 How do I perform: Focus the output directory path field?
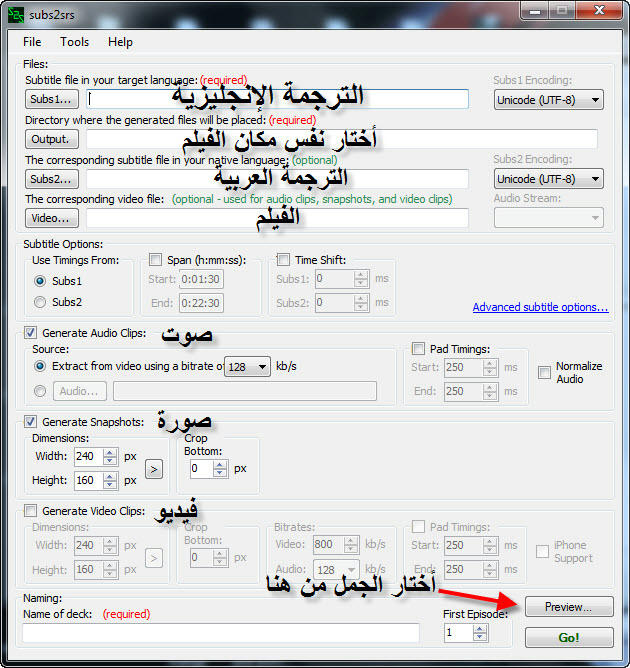(342, 139)
